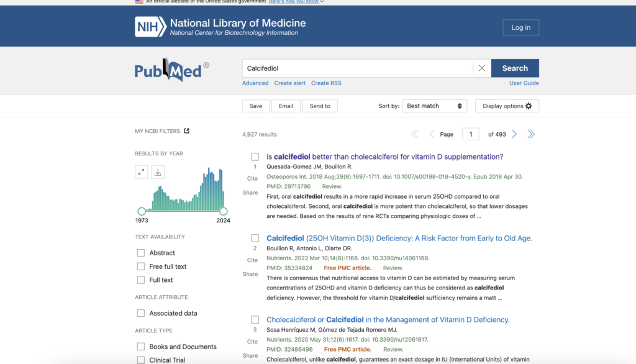This screenshot has width=636, height=364.
Task: Expand the results by year chart
Action: point(142,172)
